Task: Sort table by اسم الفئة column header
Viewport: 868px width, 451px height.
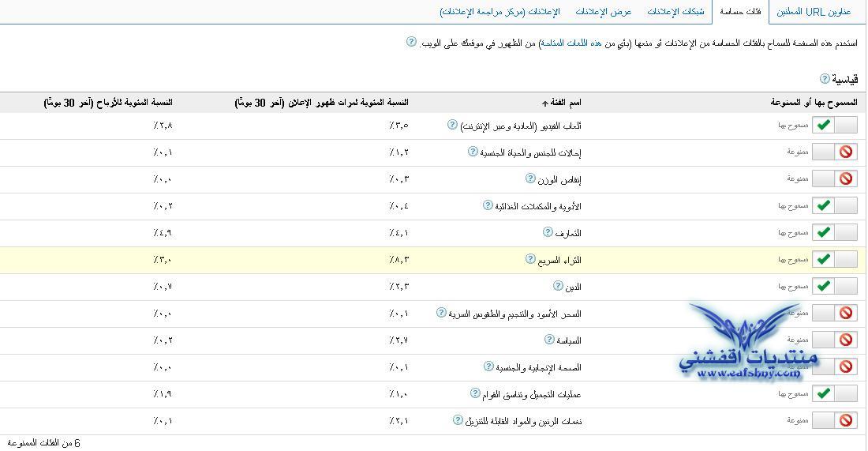Action: [565, 103]
